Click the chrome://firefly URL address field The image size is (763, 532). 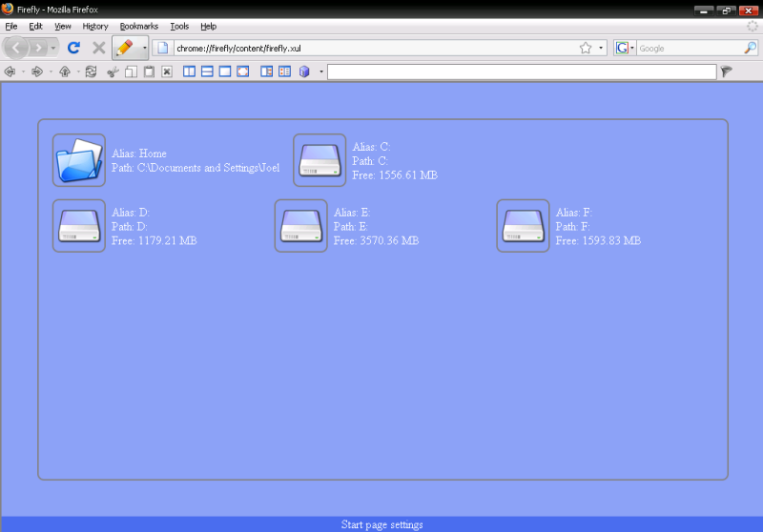(375, 48)
